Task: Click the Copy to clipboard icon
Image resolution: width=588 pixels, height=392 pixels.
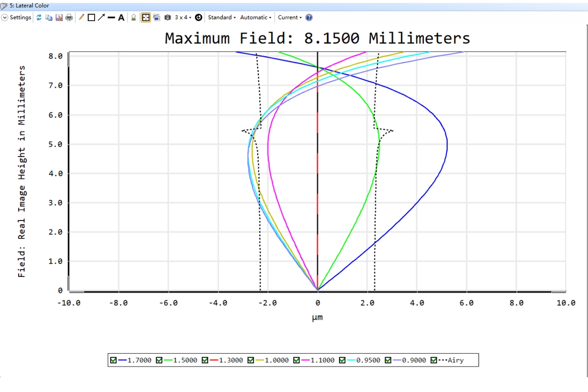Action: point(49,17)
